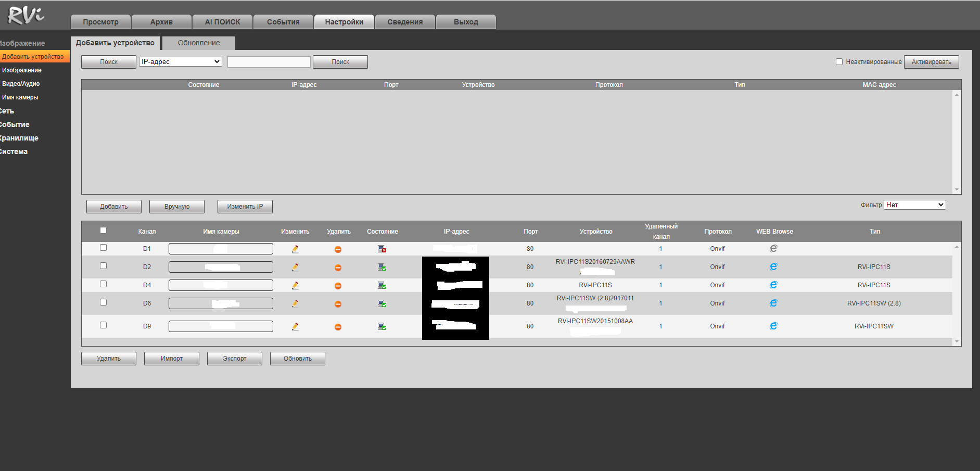
Task: Click the connected status icon for D4
Action: pyautogui.click(x=382, y=285)
